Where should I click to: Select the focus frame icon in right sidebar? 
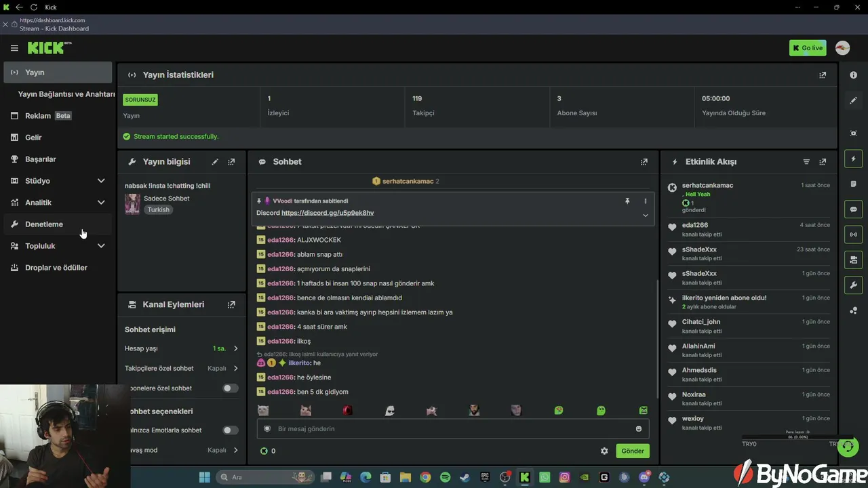854,134
